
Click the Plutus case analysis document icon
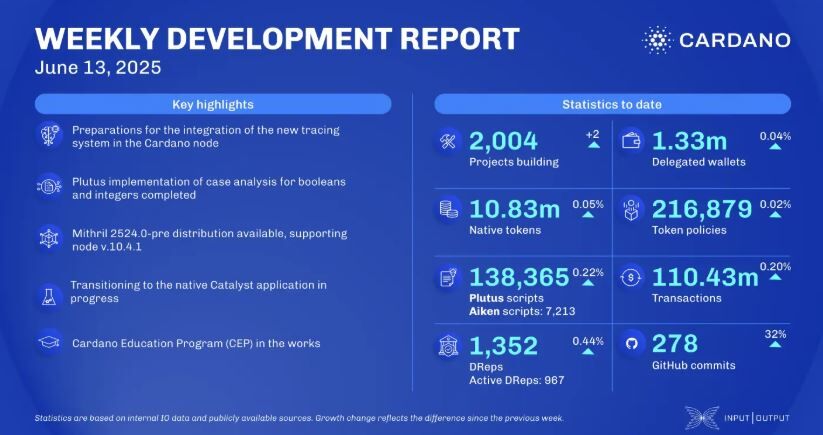50,187
